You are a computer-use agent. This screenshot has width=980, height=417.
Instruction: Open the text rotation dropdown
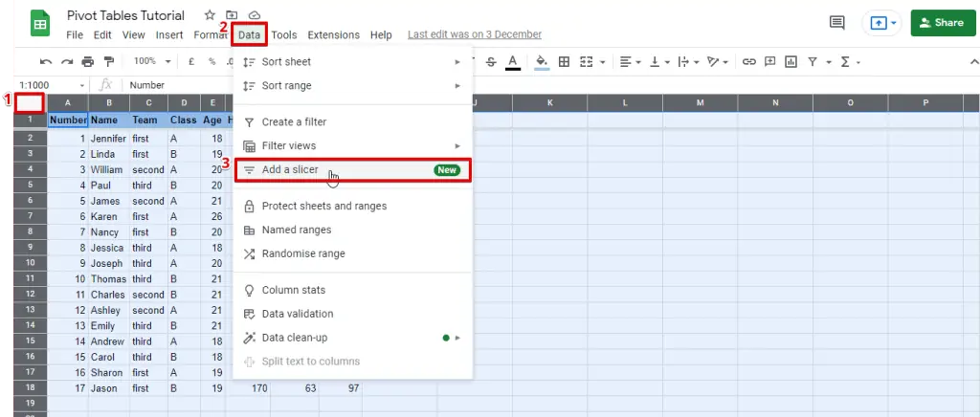(x=718, y=62)
